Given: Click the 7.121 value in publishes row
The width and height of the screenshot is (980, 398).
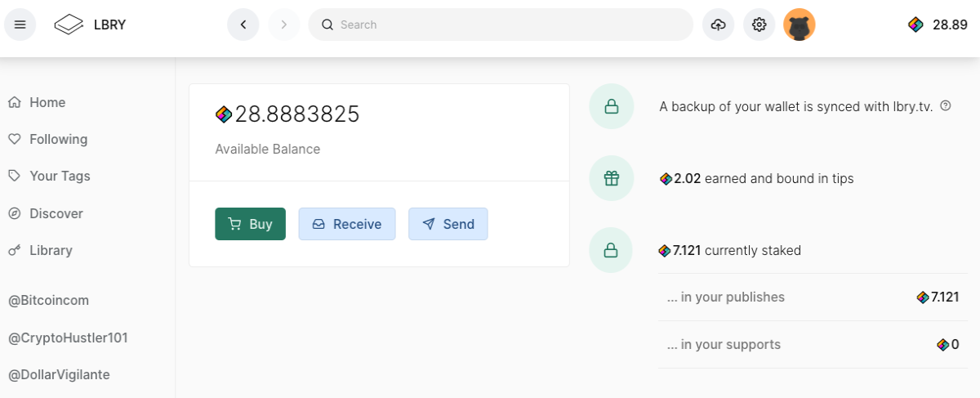Looking at the screenshot, I should coord(938,297).
